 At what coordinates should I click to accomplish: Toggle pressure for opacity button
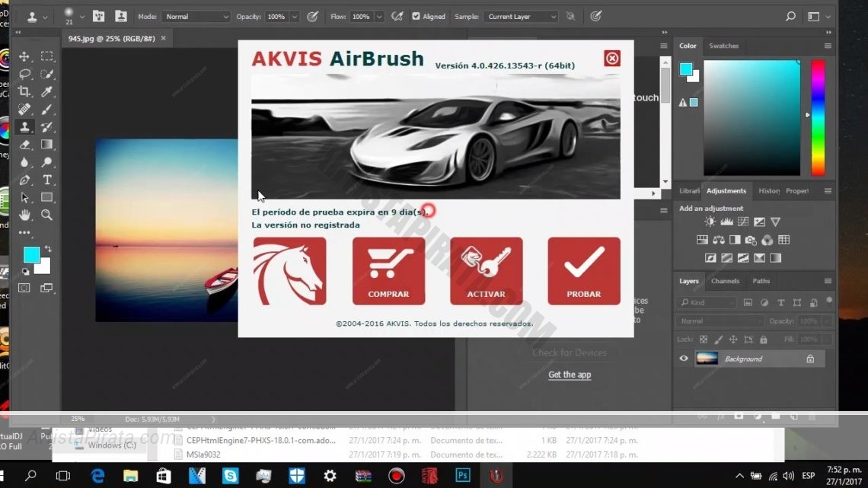pyautogui.click(x=313, y=17)
